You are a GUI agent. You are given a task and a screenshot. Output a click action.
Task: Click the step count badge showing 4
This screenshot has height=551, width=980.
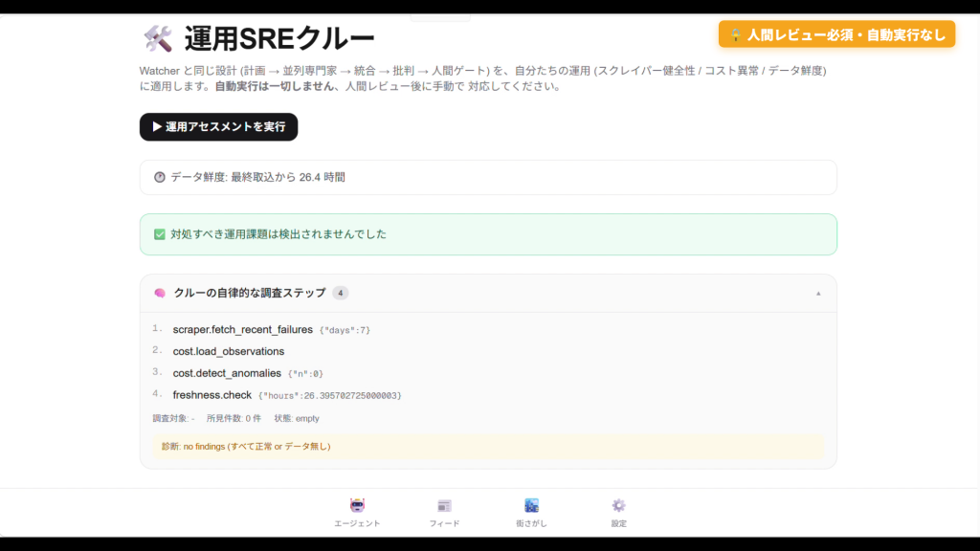point(340,293)
